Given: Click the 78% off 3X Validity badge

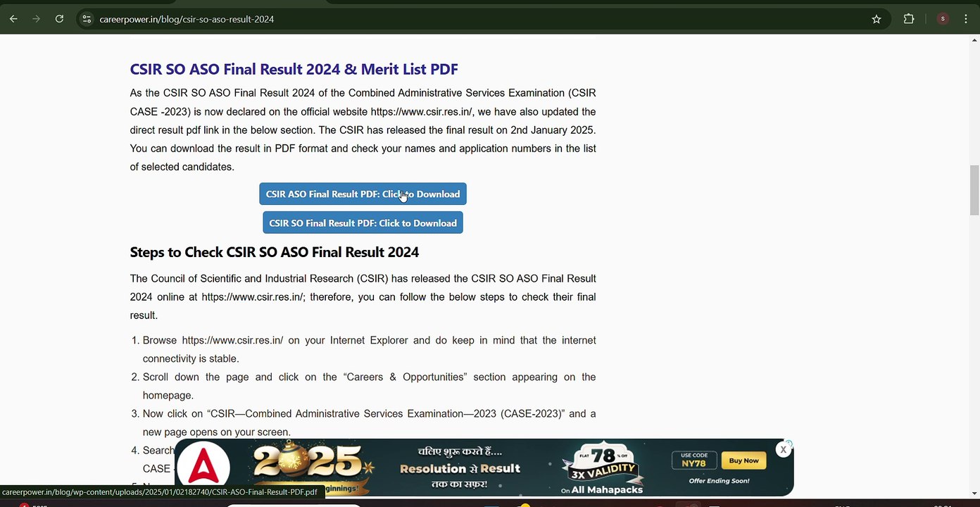Looking at the screenshot, I should point(603,463).
